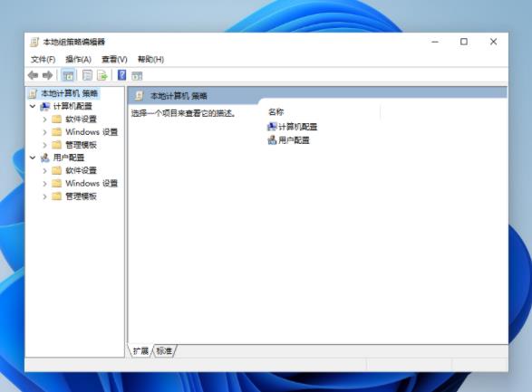
Task: Close the 本地组策略编辑器 window
Action: [493, 42]
